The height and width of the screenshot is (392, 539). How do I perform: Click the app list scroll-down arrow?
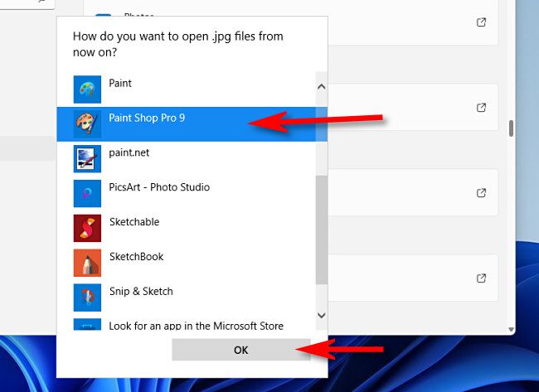322,316
